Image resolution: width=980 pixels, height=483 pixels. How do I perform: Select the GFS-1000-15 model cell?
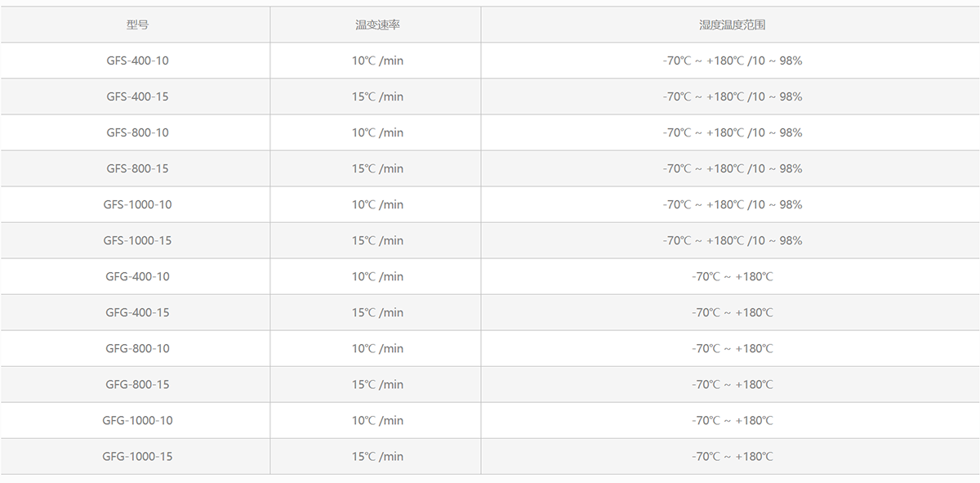[137, 240]
